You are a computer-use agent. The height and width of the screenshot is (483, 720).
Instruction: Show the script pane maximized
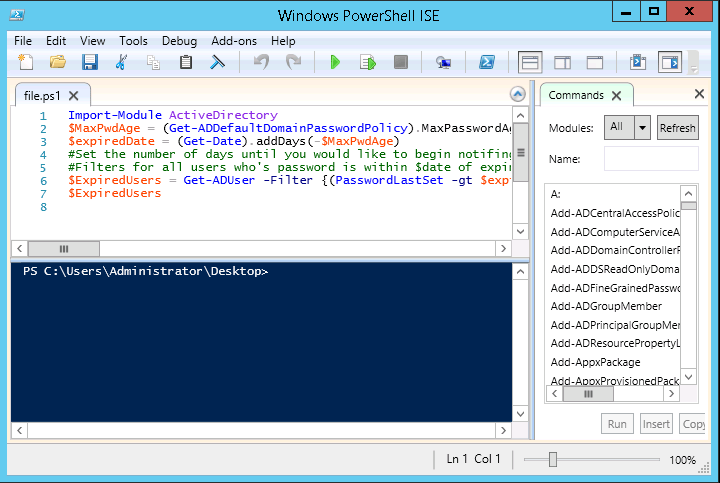(595, 62)
